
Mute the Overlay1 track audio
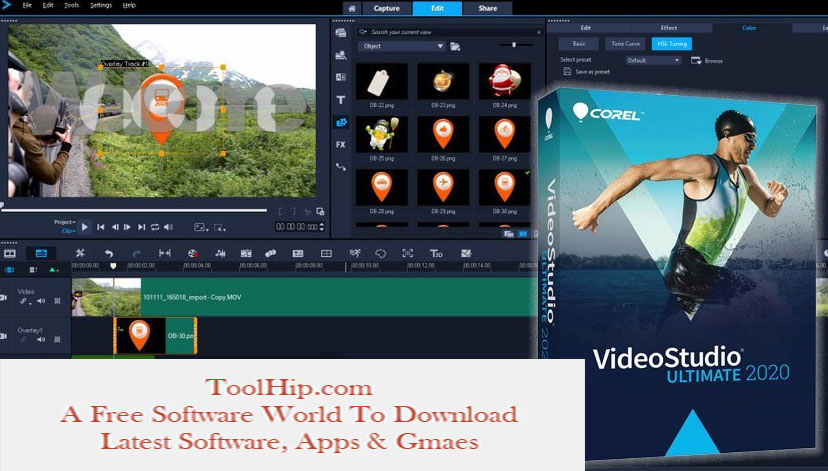coord(41,340)
